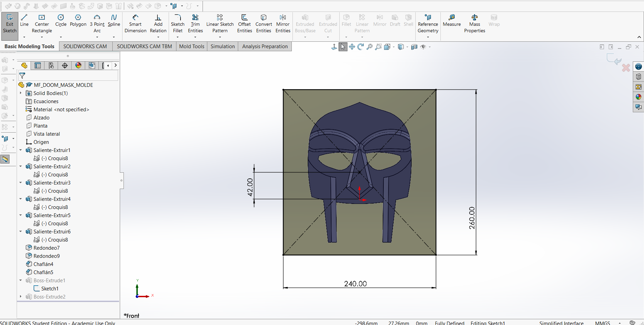Switch to the SOLIDWORKS CAM tab
Screen dimensions: 644x325
click(x=85, y=46)
